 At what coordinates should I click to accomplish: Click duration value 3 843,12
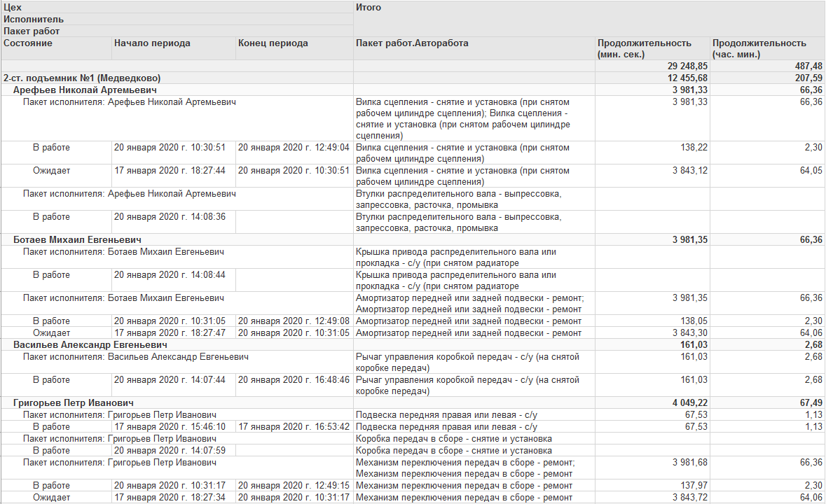coord(689,171)
